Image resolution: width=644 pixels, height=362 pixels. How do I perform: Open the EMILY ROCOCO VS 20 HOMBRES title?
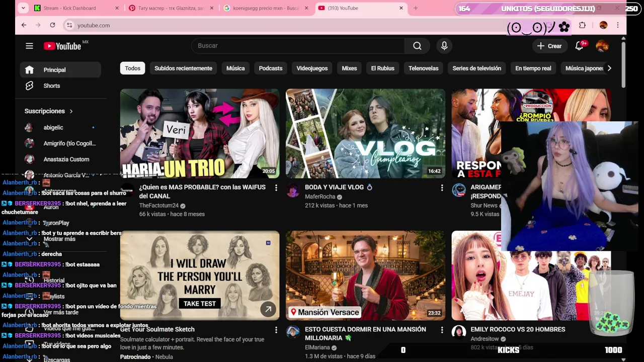[518, 329]
